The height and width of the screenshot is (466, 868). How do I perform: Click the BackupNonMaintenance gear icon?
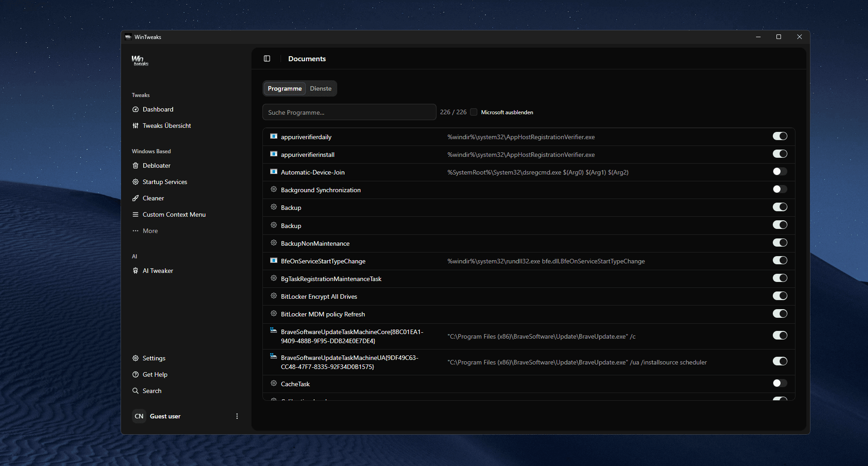coord(274,243)
